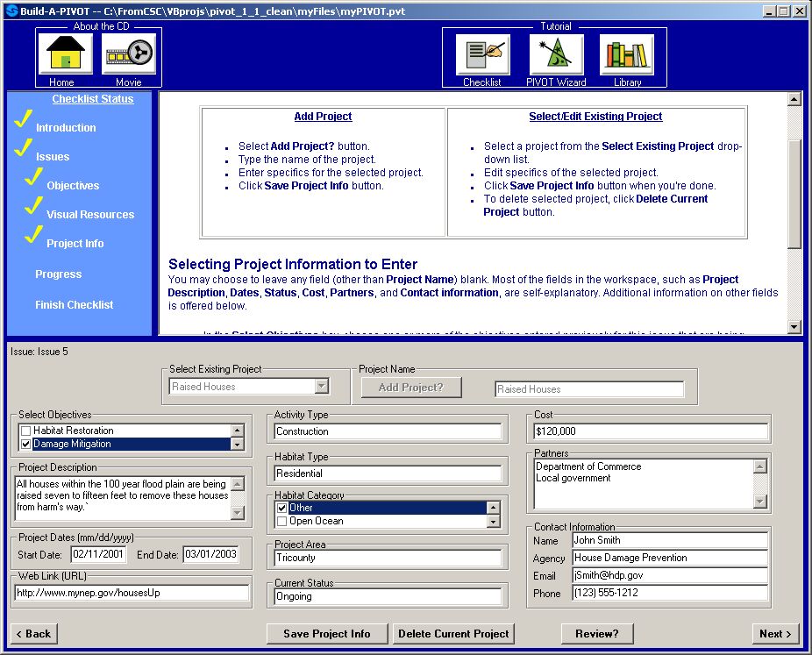
Task: Launch the PIVOT Wizard icon
Action: pyautogui.click(x=556, y=55)
